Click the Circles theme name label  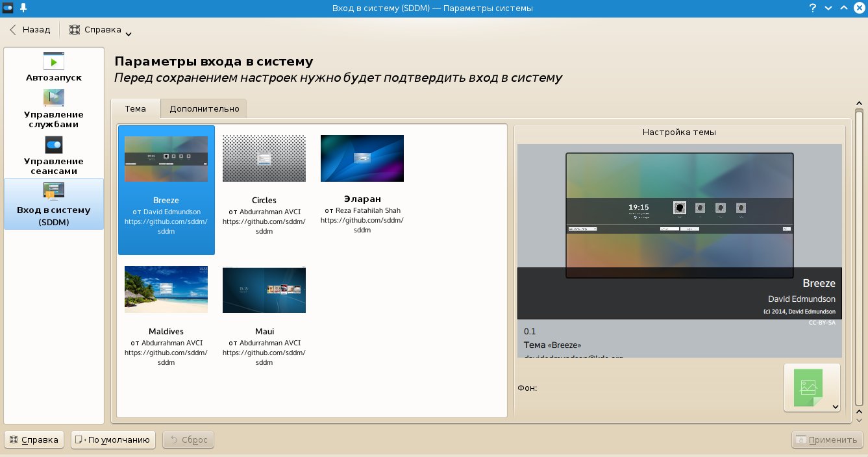[x=264, y=201]
